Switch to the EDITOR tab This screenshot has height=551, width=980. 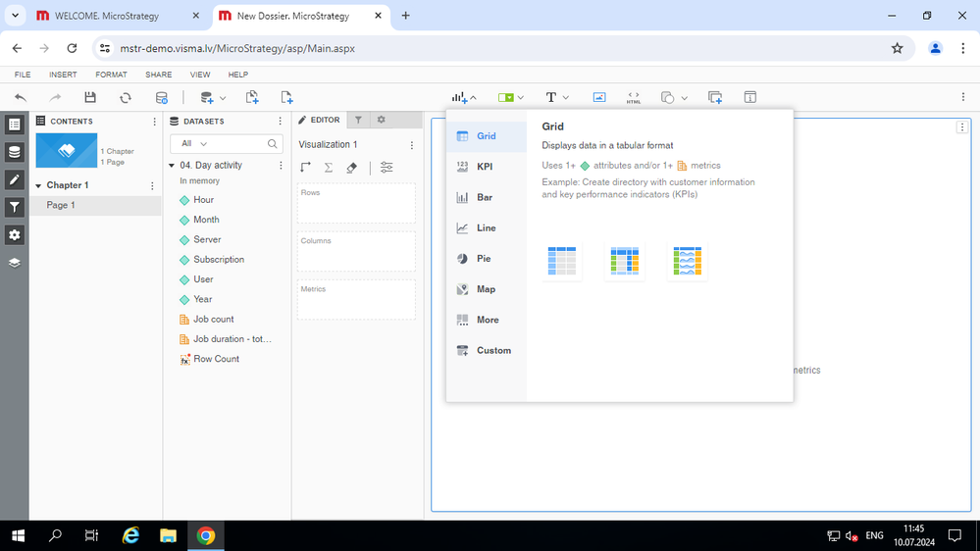320,120
